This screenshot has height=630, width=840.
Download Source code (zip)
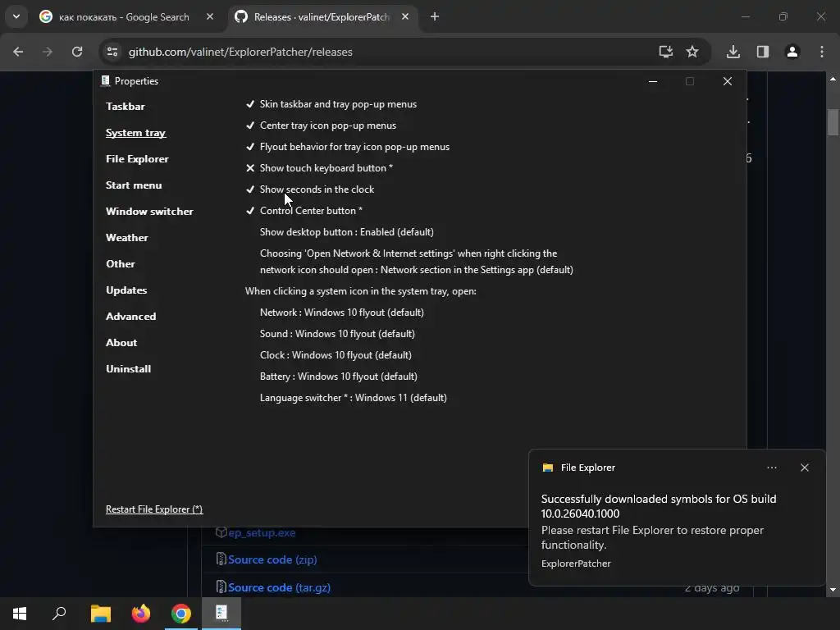click(x=272, y=559)
